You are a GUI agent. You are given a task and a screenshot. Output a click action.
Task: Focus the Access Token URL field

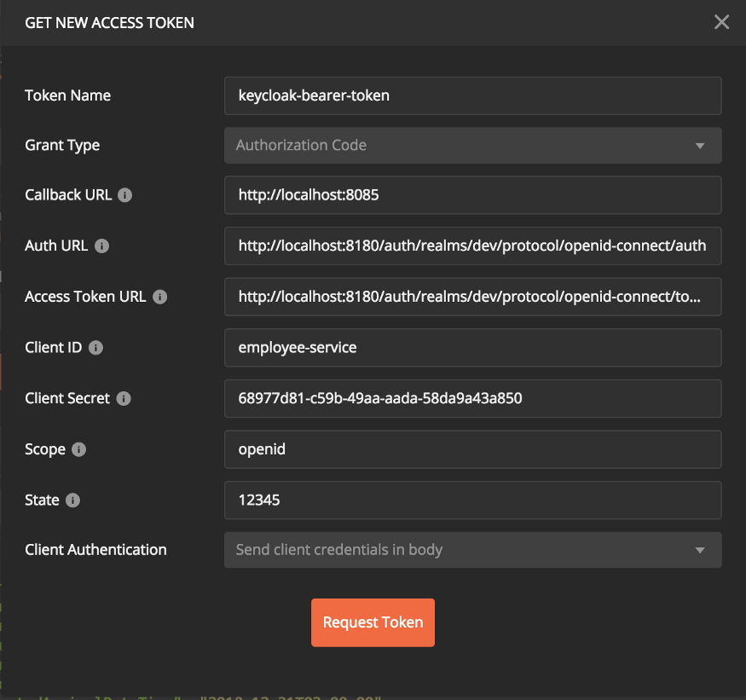pos(471,297)
